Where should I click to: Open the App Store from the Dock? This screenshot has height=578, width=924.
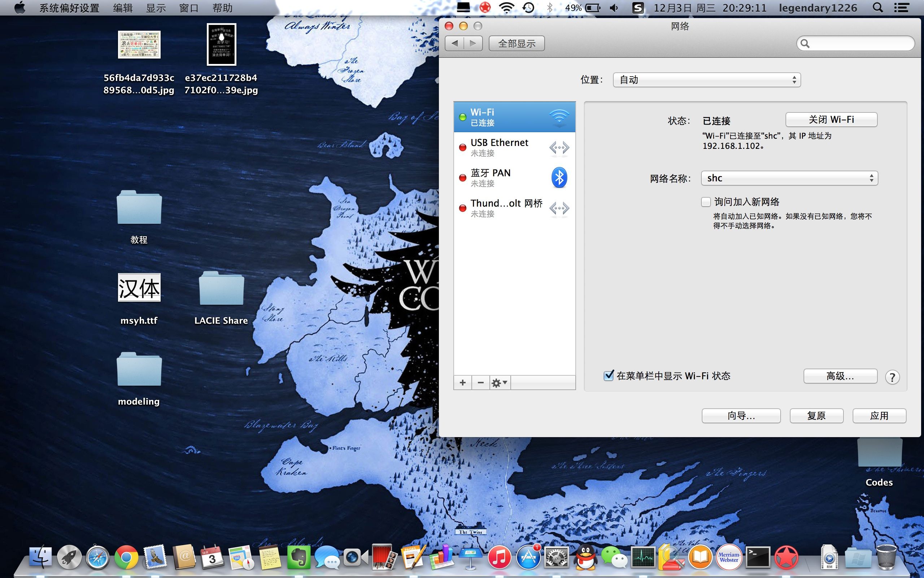coord(528,557)
